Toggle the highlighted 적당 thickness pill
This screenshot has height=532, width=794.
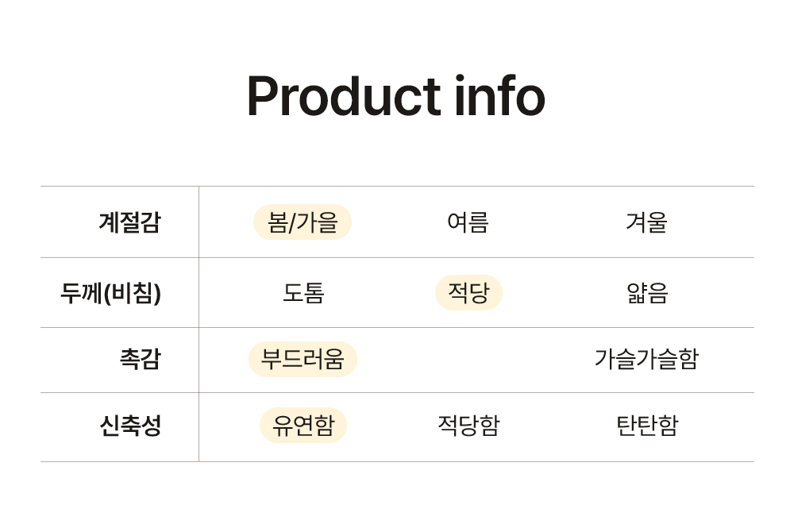pos(468,293)
